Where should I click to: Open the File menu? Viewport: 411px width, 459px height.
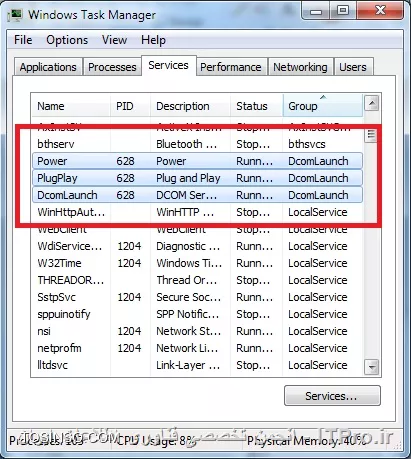pos(23,40)
